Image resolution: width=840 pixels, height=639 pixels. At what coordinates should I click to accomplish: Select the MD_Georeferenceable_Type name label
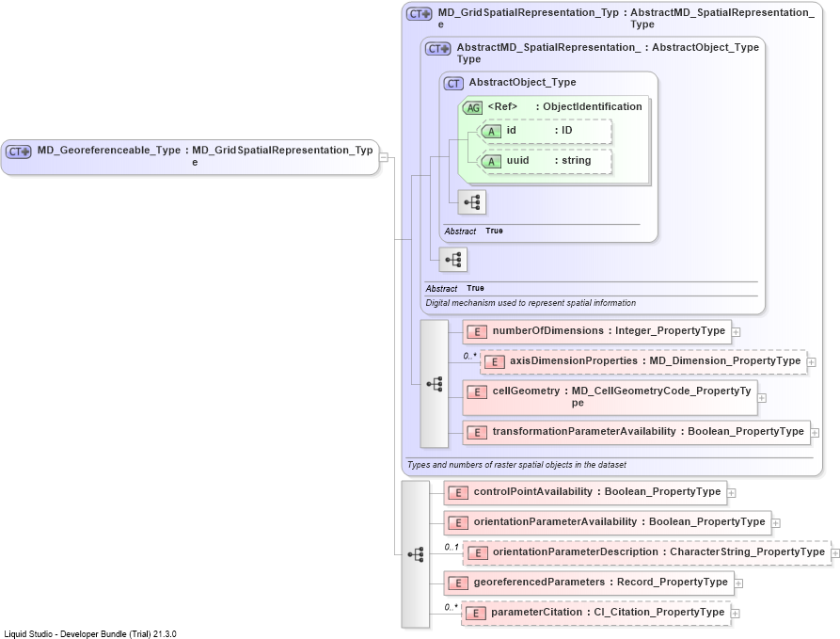pyautogui.click(x=109, y=150)
